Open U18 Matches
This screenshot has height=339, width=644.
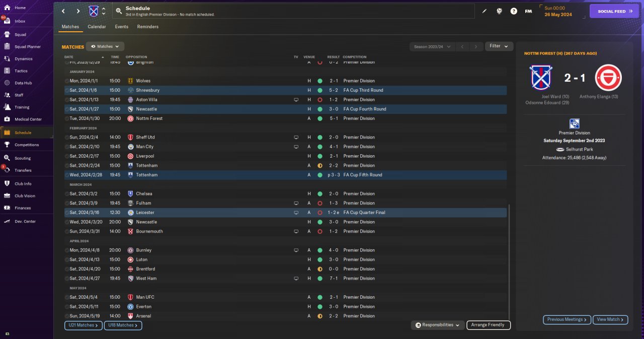[123, 325]
